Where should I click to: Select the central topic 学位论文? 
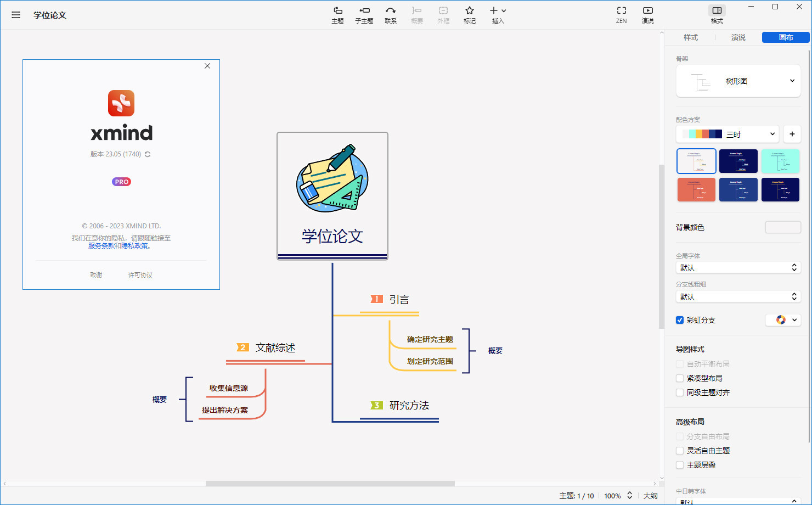pos(332,196)
